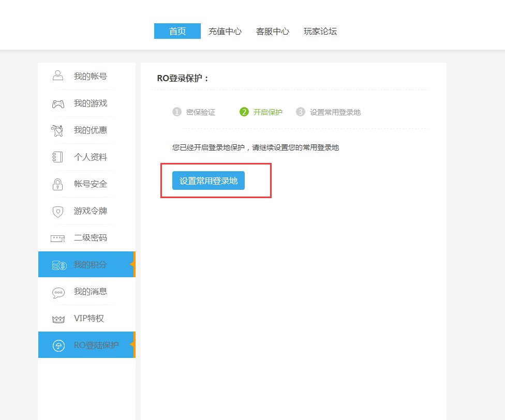Click the RO登录保护 heading text
The image size is (505, 420).
coord(183,78)
